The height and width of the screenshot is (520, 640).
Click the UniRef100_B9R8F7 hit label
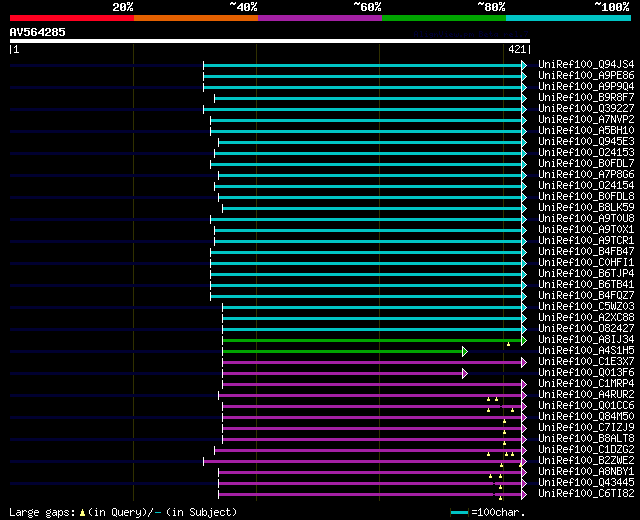[586, 98]
